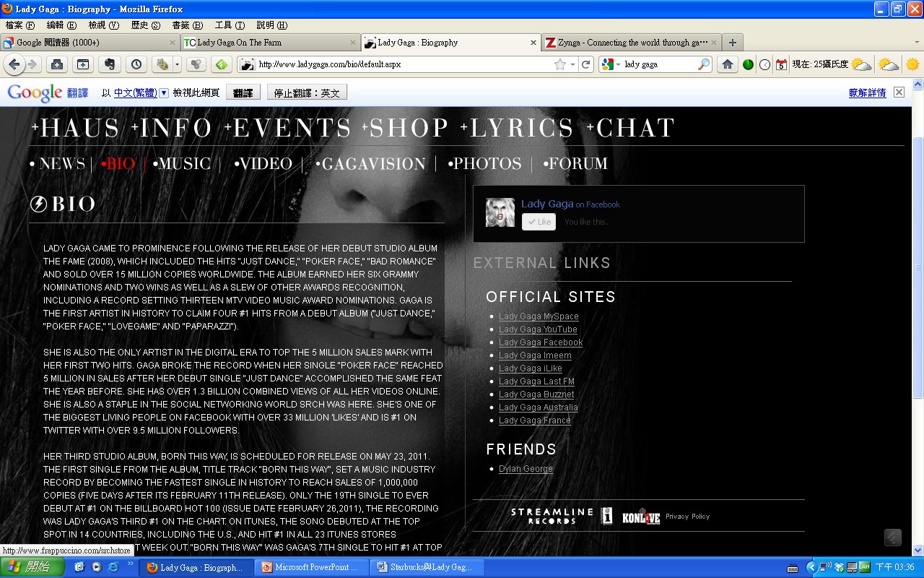Open the Dylan George friends link
Viewport: 924px width, 578px height.
pyautogui.click(x=526, y=469)
